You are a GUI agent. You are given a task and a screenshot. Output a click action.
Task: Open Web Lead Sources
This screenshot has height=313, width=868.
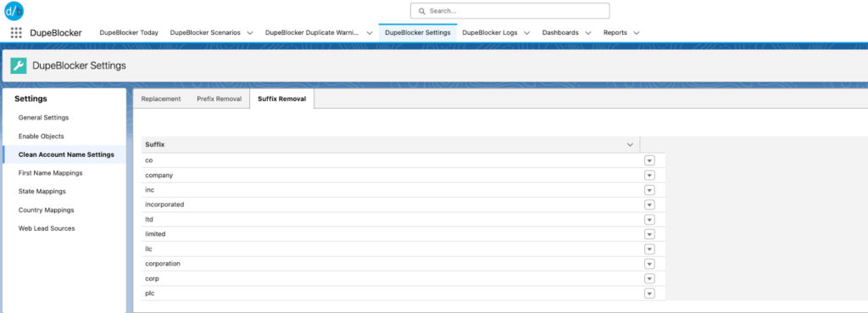47,228
